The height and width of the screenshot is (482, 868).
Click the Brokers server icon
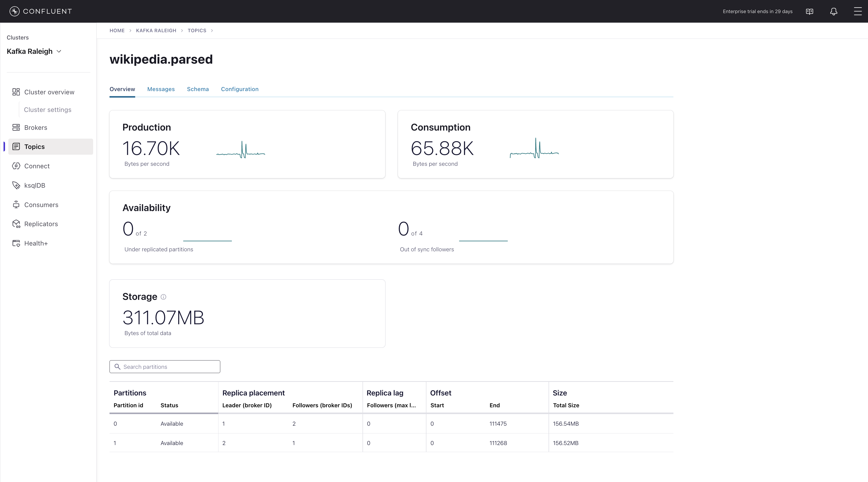16,127
